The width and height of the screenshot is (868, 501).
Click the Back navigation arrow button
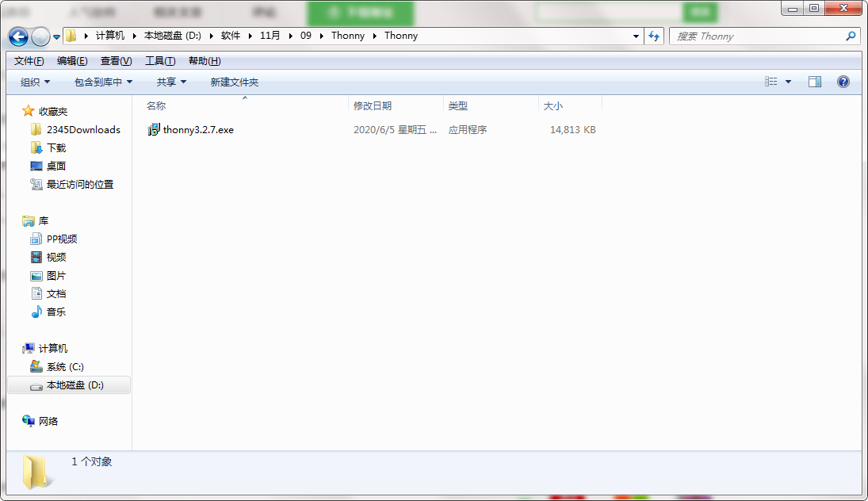pos(18,36)
